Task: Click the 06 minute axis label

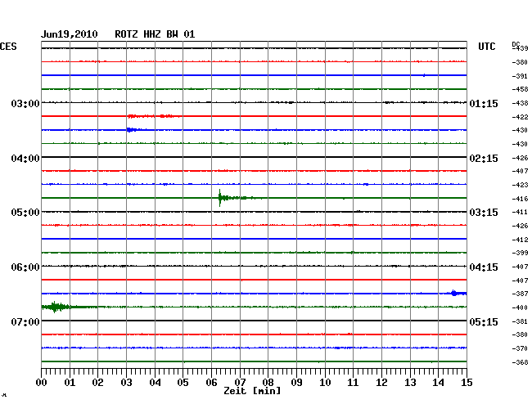Action: click(211, 382)
